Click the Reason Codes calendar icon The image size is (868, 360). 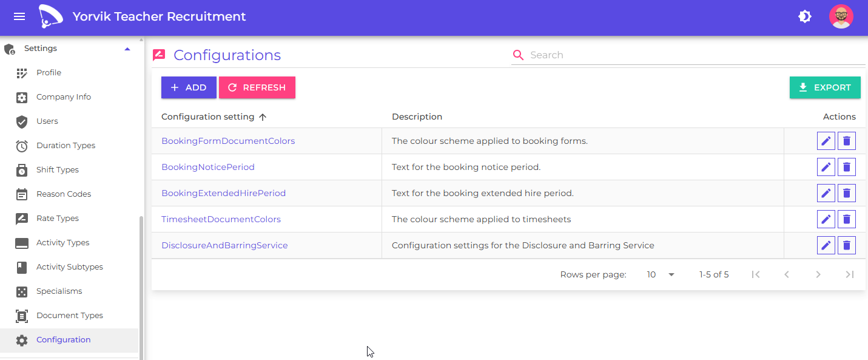22,194
